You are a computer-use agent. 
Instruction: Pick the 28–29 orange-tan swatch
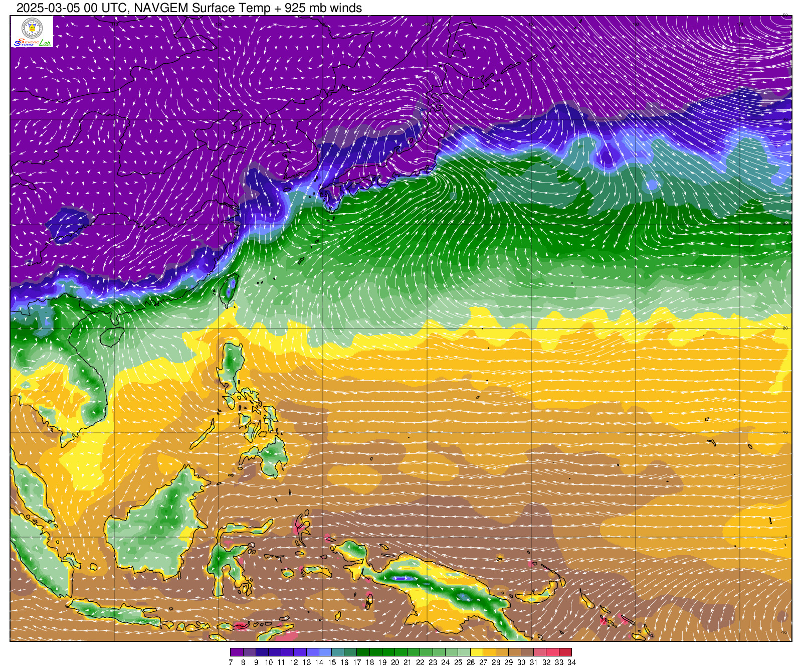(502, 652)
